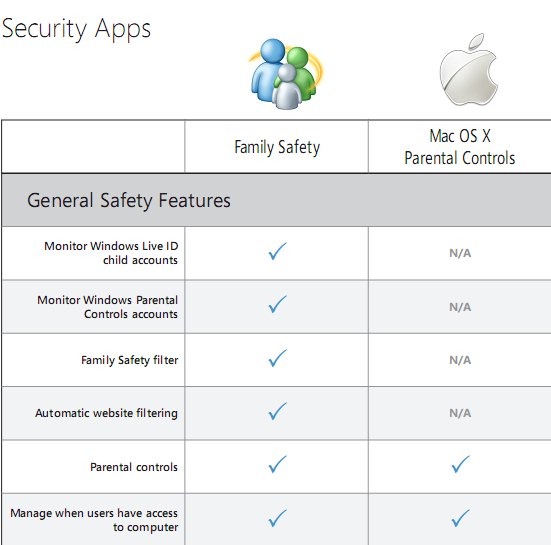Click the Family Safety checkmark for Family Safety filter
The image size is (551, 545).
point(278,358)
